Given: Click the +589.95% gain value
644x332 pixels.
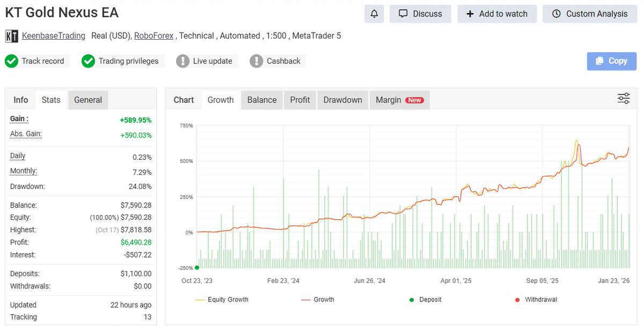Looking at the screenshot, I should [x=136, y=120].
